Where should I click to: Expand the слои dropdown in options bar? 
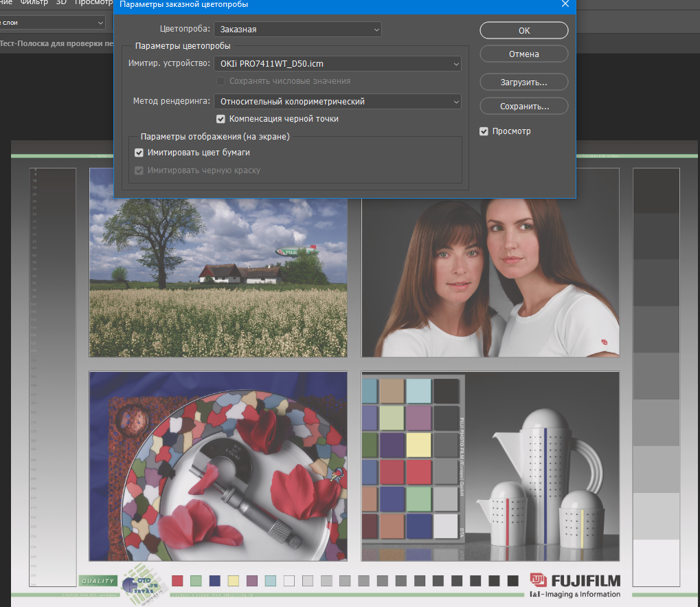(x=52, y=23)
